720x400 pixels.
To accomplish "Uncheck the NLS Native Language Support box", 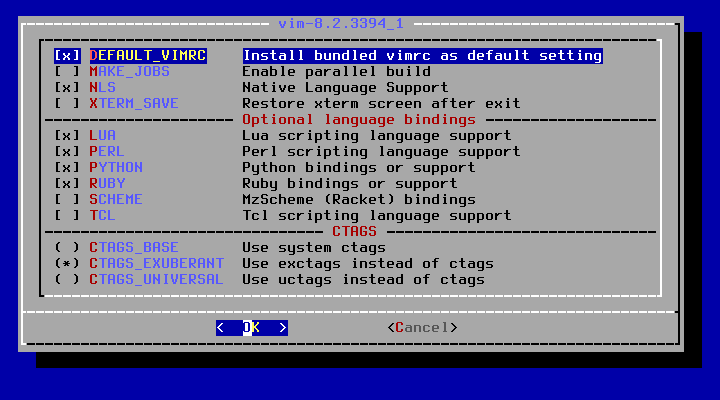I will (67, 88).
